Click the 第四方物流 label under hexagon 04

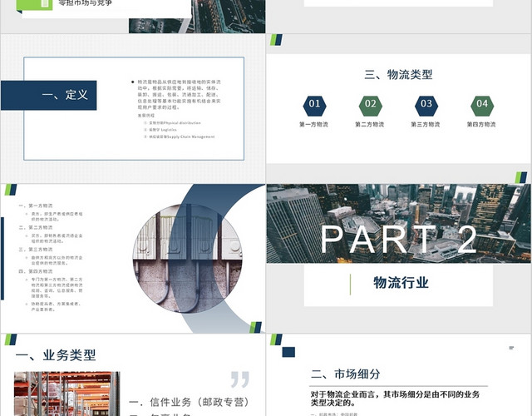pos(481,124)
